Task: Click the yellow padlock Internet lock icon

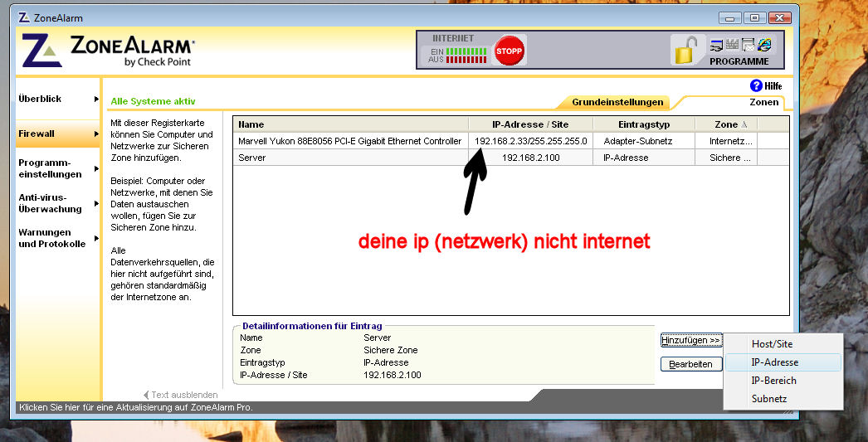Action: click(x=686, y=50)
